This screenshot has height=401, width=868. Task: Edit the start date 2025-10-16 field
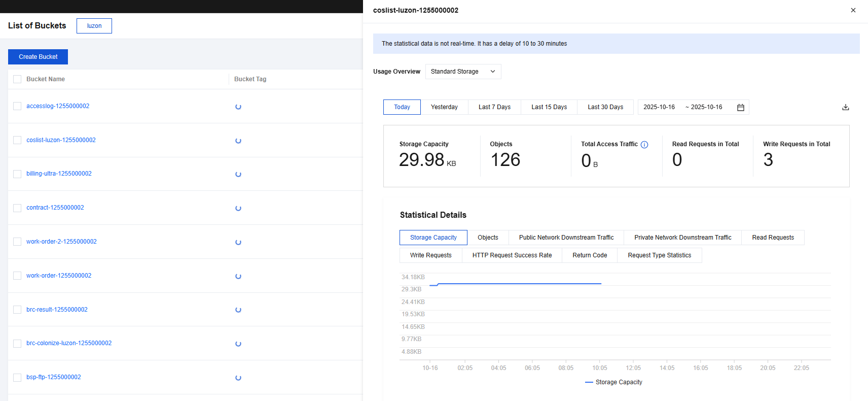(x=659, y=107)
